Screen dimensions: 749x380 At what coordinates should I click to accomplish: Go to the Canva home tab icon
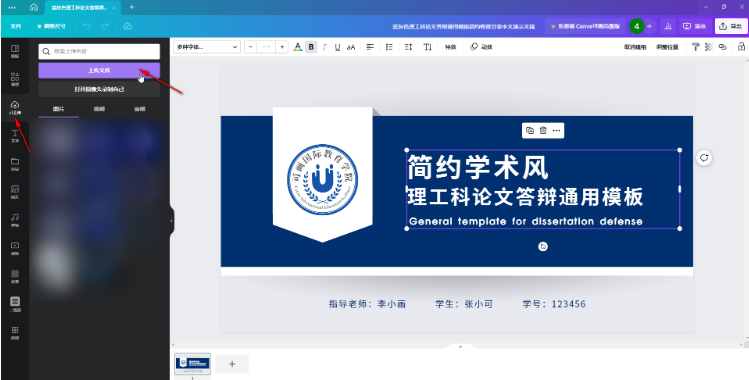click(34, 7)
